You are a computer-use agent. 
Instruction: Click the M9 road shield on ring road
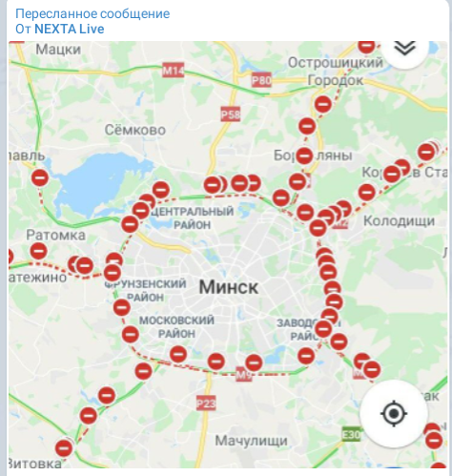[244, 375]
